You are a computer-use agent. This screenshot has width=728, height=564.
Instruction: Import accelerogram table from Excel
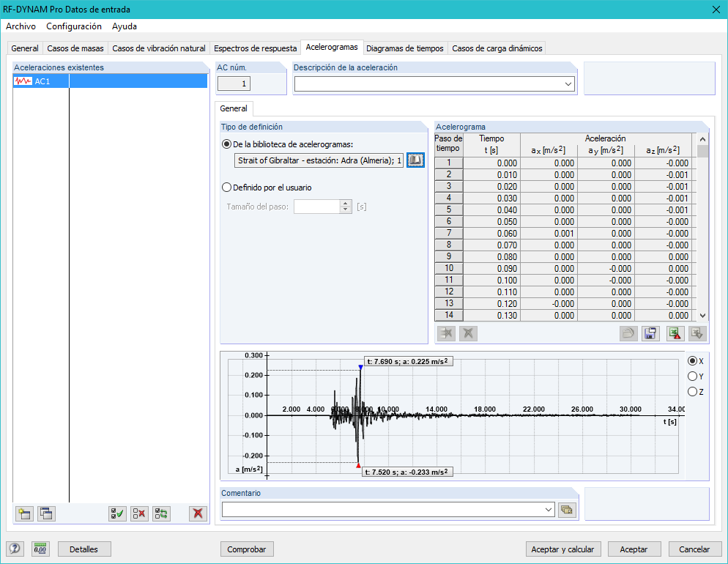pos(697,333)
